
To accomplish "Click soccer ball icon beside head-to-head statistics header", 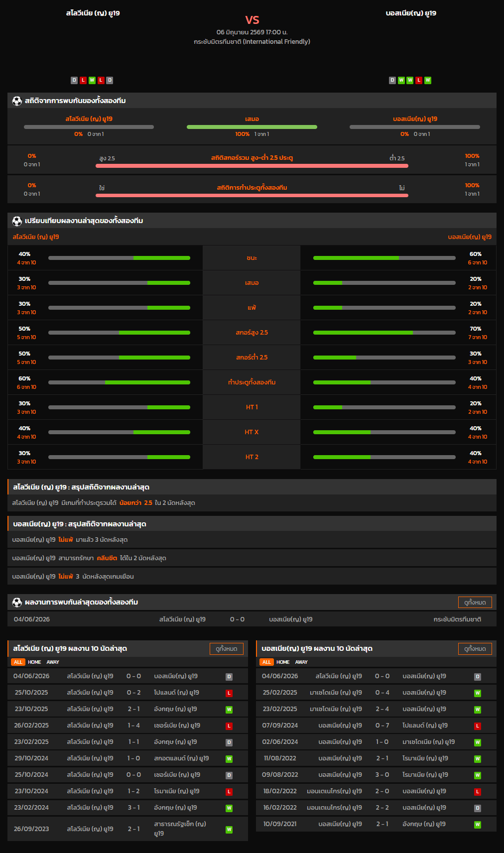I will 17,101.
